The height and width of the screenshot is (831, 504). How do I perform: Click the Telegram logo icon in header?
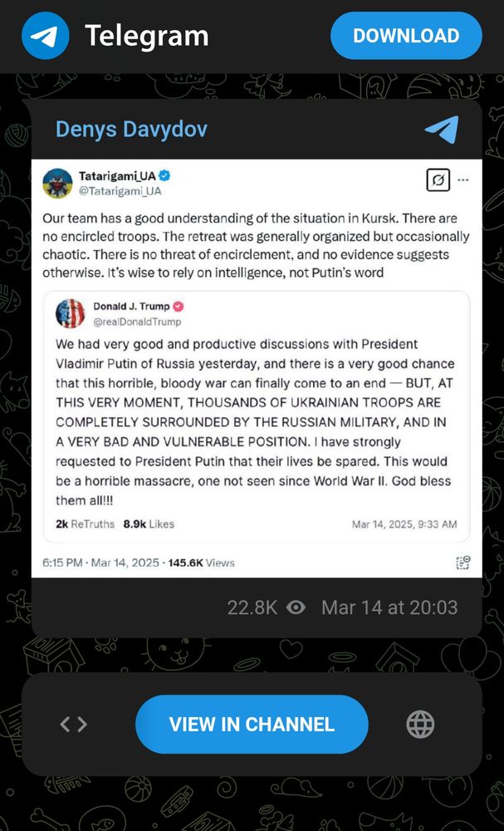46,36
